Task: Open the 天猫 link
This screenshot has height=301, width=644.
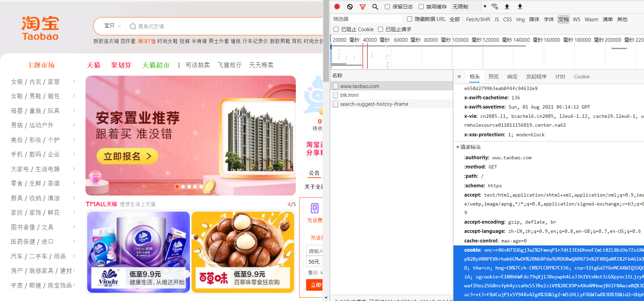Action: (x=93, y=65)
